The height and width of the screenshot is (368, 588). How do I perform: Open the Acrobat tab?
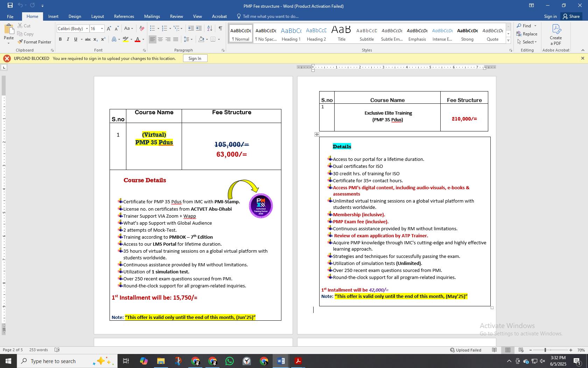(x=219, y=16)
